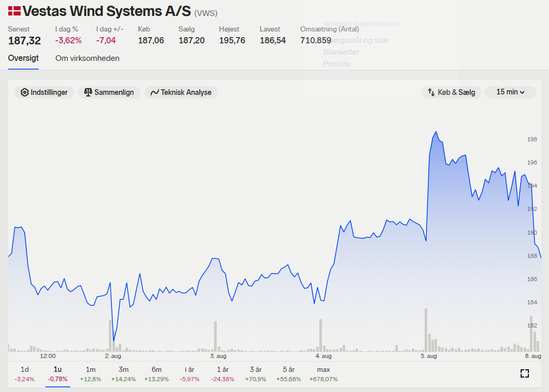
Task: Click the 4. aug axis label
Action: [x=323, y=356]
